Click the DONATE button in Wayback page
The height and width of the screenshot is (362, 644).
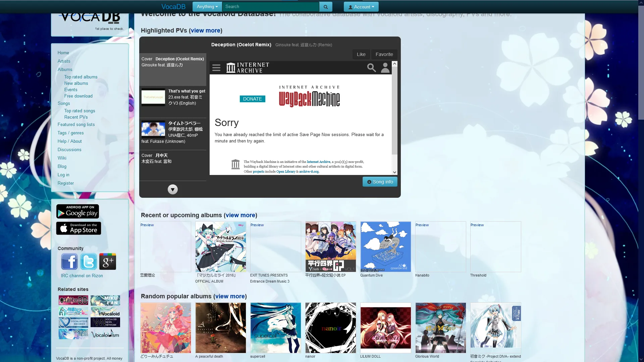(252, 99)
